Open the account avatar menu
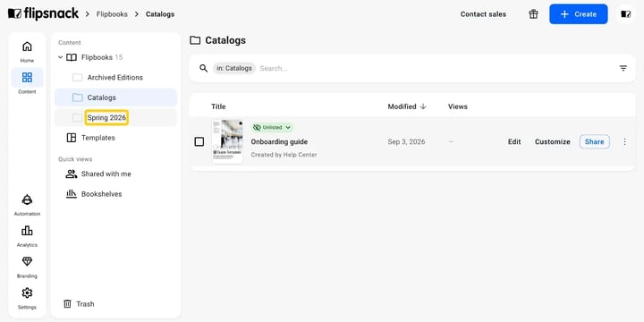 pyautogui.click(x=625, y=14)
